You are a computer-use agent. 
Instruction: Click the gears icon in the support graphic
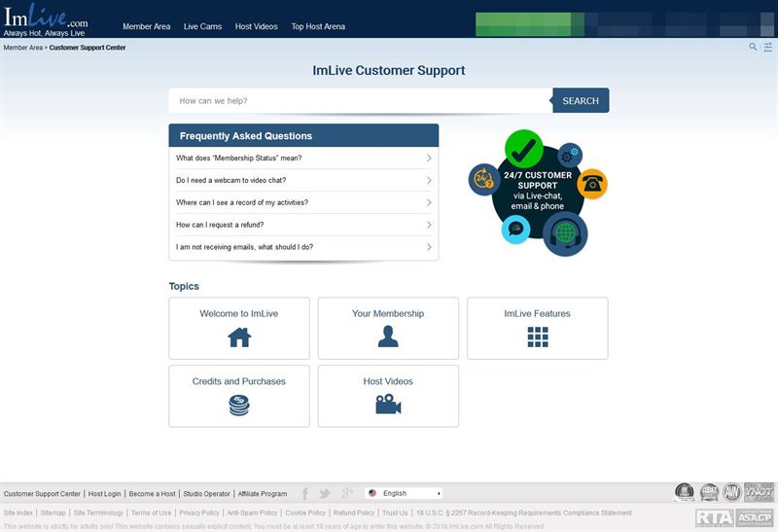(x=570, y=156)
